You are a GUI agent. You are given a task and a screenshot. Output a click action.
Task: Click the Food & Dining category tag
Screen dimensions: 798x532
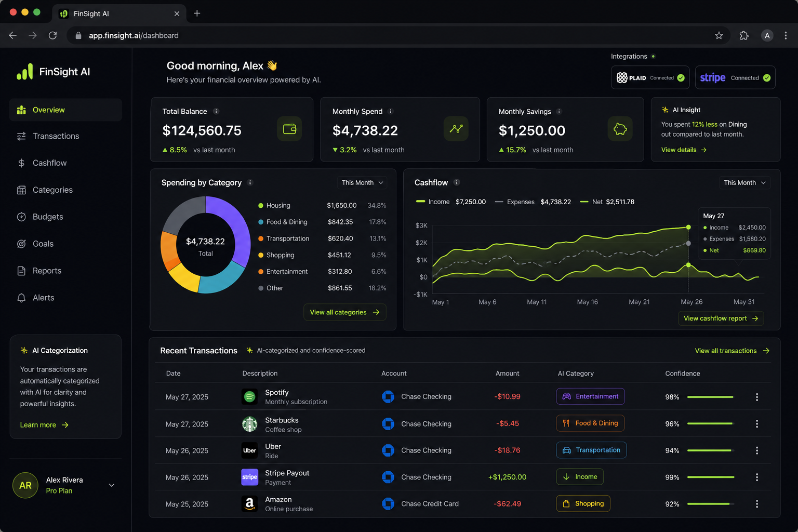590,423
